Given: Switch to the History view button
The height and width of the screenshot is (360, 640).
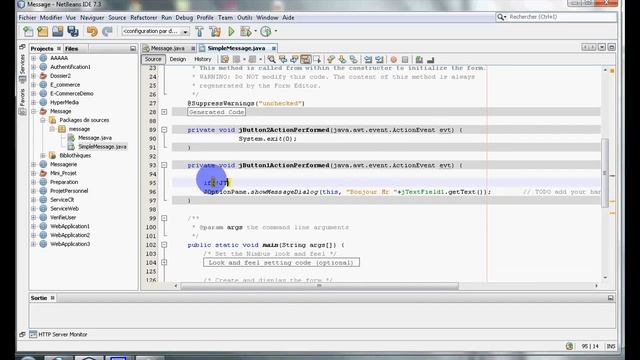Looking at the screenshot, I should 202,59.
